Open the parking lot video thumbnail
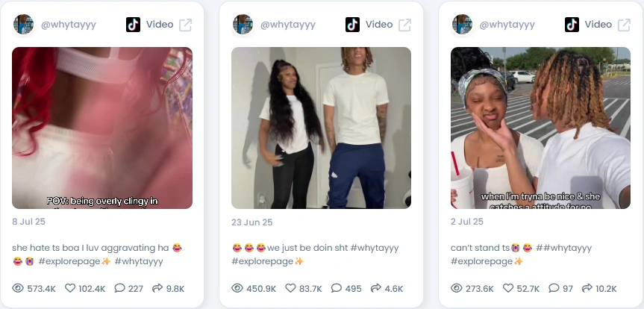Screen dimensions: 644x309 tap(540, 128)
